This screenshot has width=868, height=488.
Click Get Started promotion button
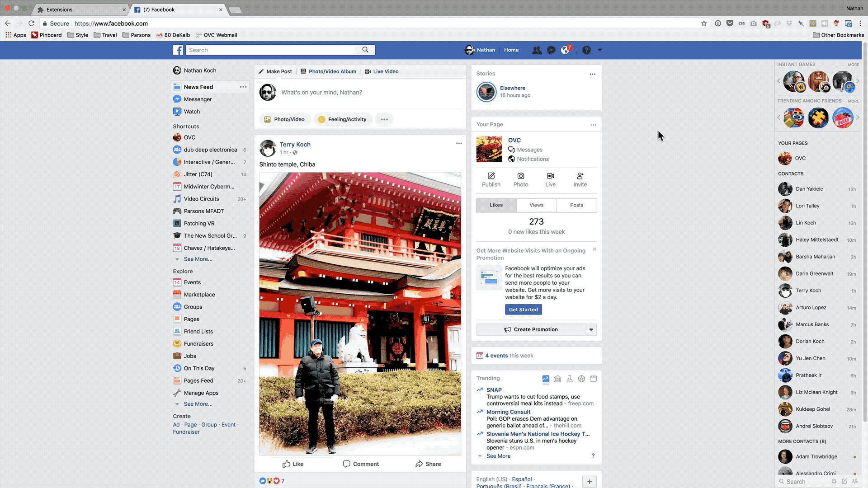(523, 310)
